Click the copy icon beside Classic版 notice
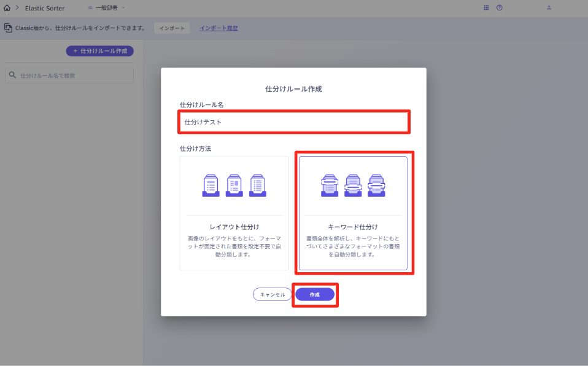588x366 pixels. [8, 28]
